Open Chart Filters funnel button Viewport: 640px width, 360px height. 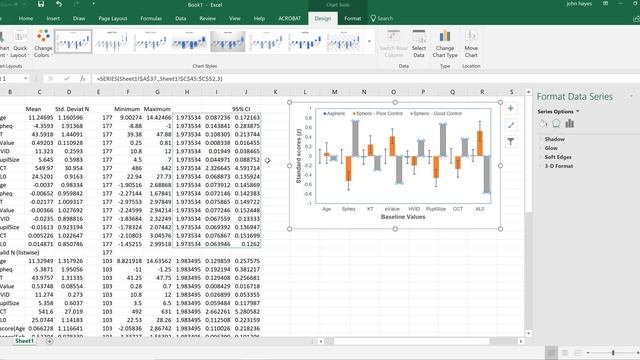(x=511, y=142)
